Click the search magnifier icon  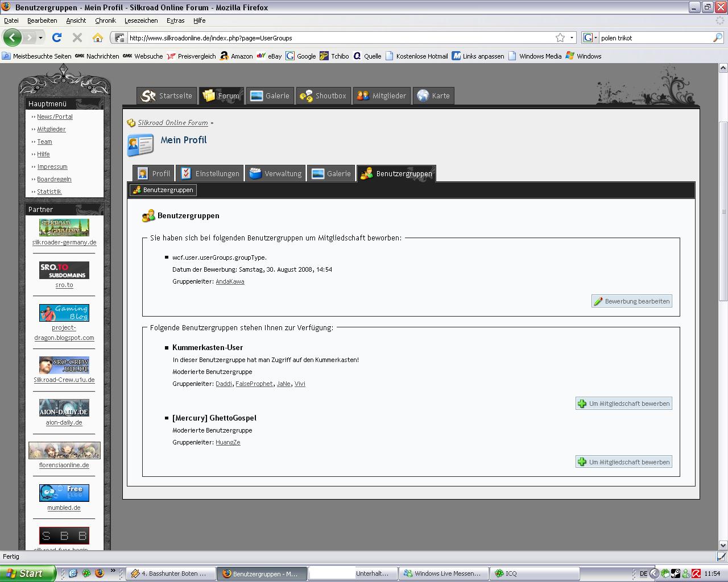(718, 38)
